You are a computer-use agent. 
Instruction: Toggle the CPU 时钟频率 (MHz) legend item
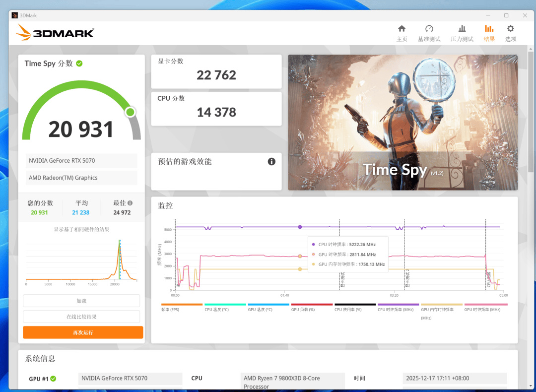pos(398,307)
